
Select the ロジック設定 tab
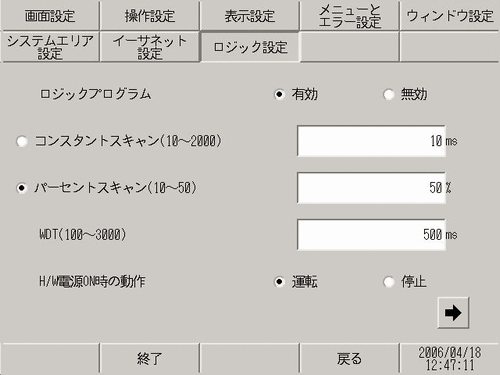pyautogui.click(x=250, y=47)
